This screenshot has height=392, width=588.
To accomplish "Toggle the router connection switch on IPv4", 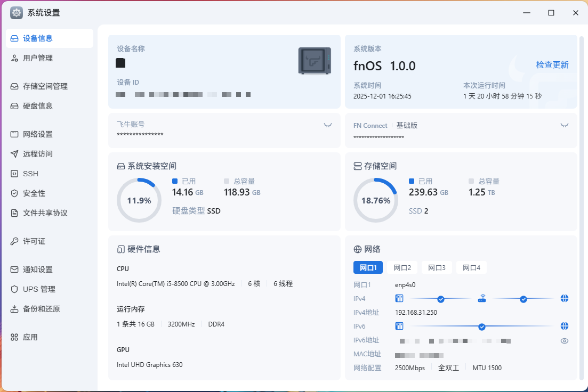I will pos(521,298).
